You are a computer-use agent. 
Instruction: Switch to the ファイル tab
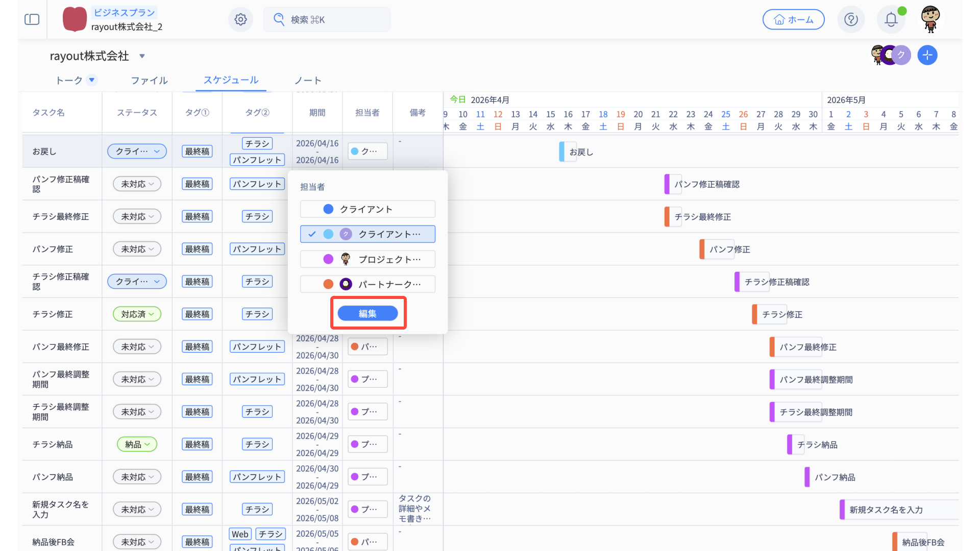point(149,81)
